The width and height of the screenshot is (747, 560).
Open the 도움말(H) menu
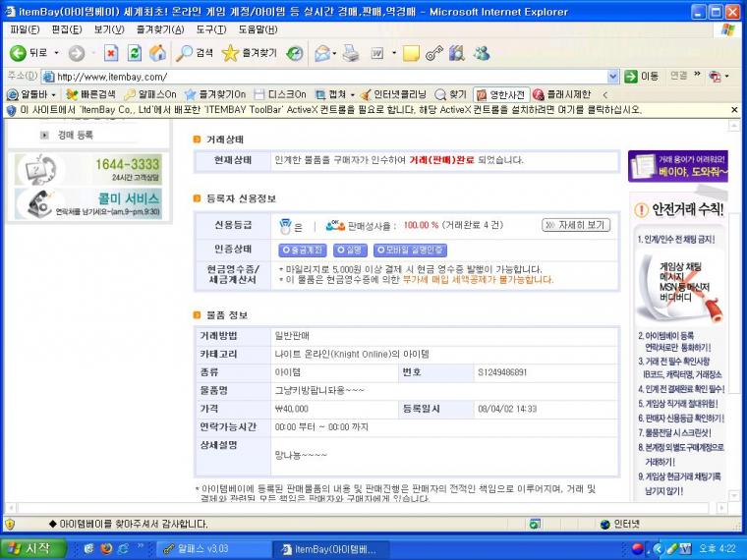click(258, 29)
